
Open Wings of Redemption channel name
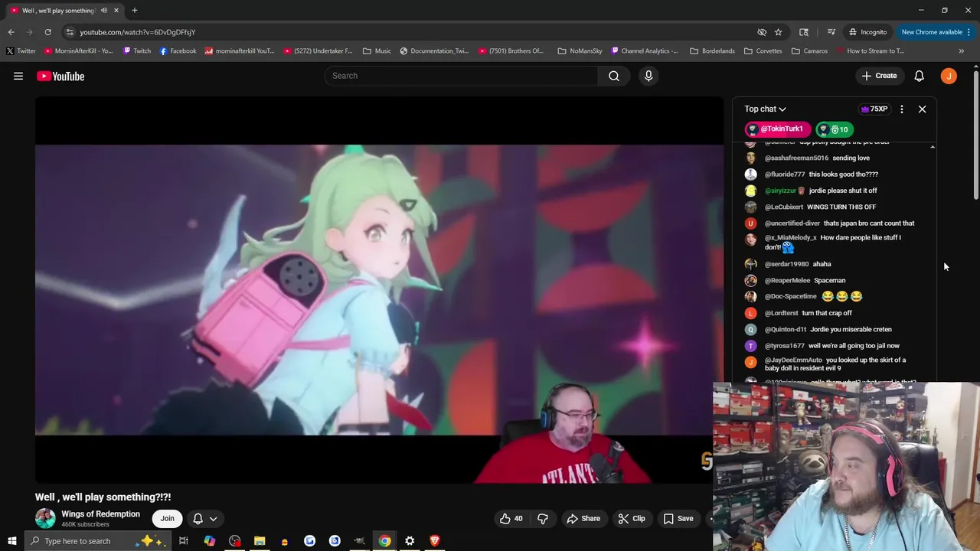point(100,514)
